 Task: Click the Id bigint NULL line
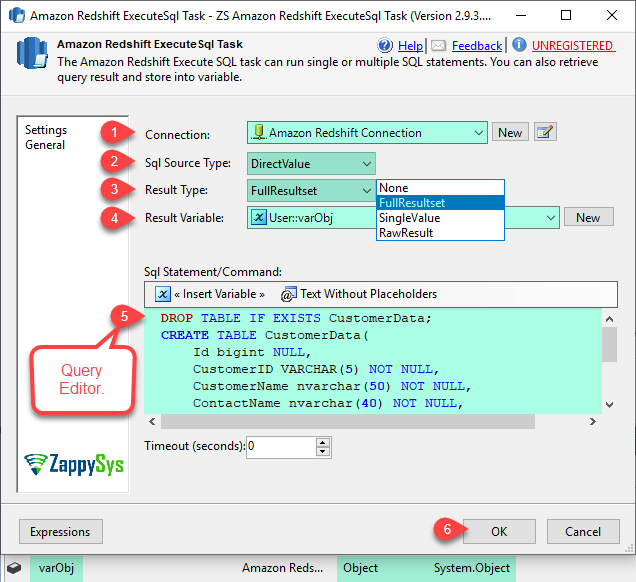[252, 352]
